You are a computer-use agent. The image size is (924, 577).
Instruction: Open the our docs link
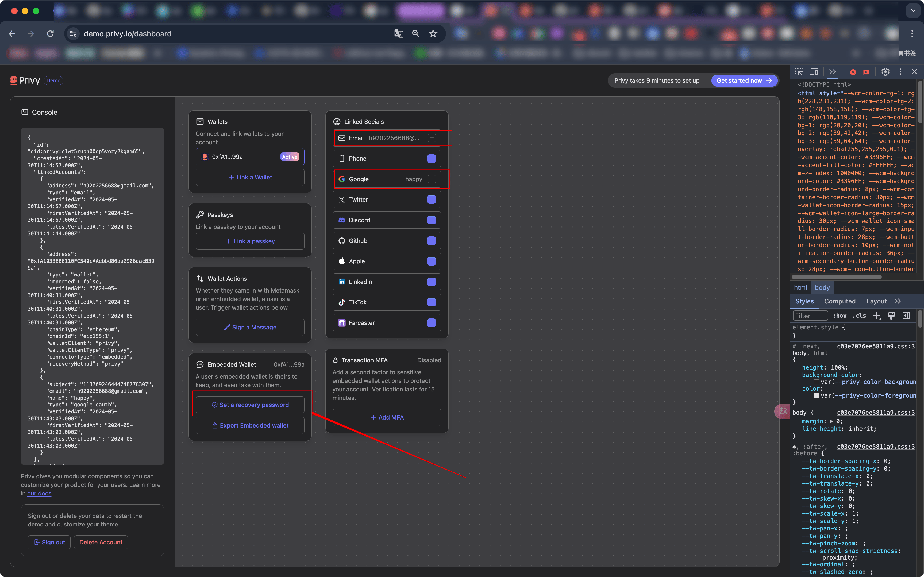[x=39, y=493]
